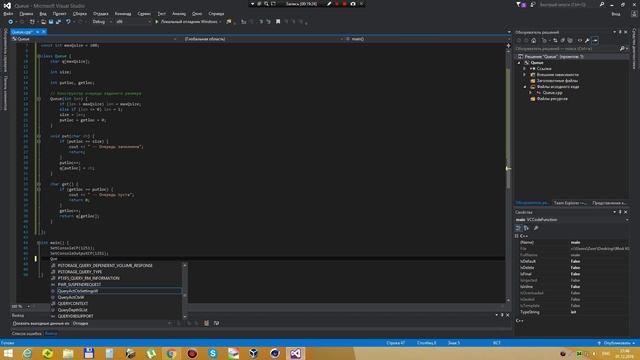640x360 pixels.
Task: Click the Вход sign-in link
Action: (616, 14)
